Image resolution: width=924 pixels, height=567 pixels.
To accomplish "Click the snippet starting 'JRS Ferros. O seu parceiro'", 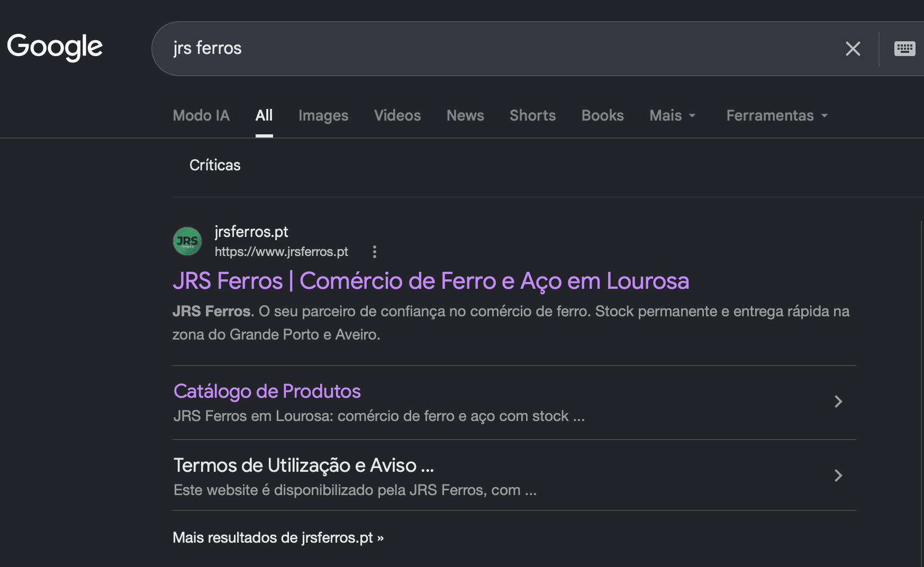I will [x=511, y=323].
